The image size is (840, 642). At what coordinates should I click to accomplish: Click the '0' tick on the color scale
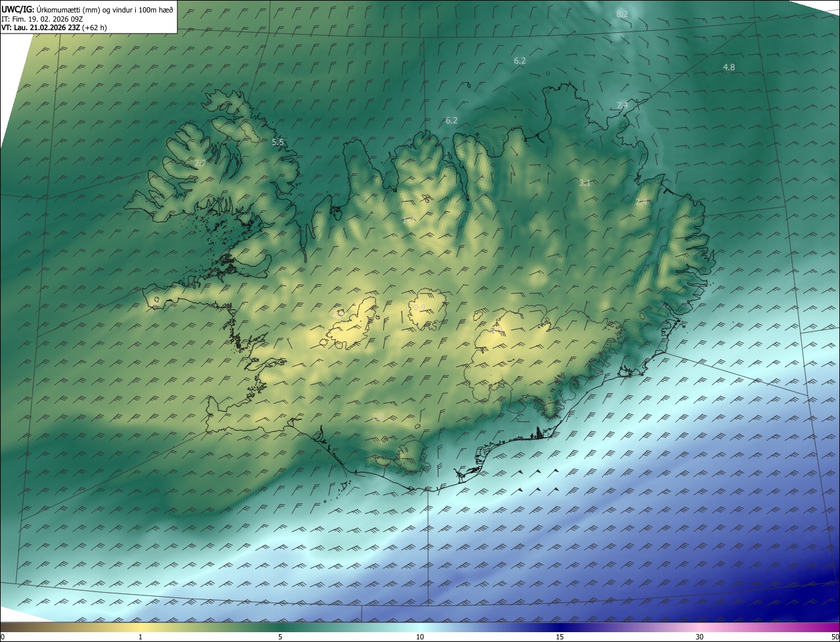pos(3,637)
